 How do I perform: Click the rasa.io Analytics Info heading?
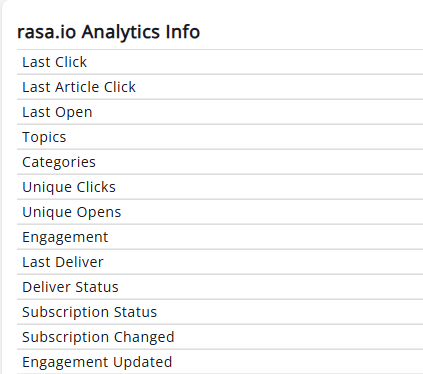108,32
